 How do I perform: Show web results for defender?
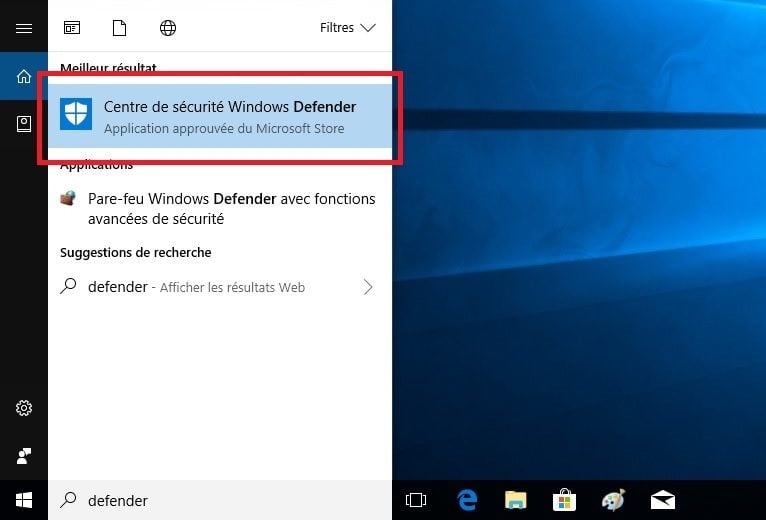tap(220, 287)
